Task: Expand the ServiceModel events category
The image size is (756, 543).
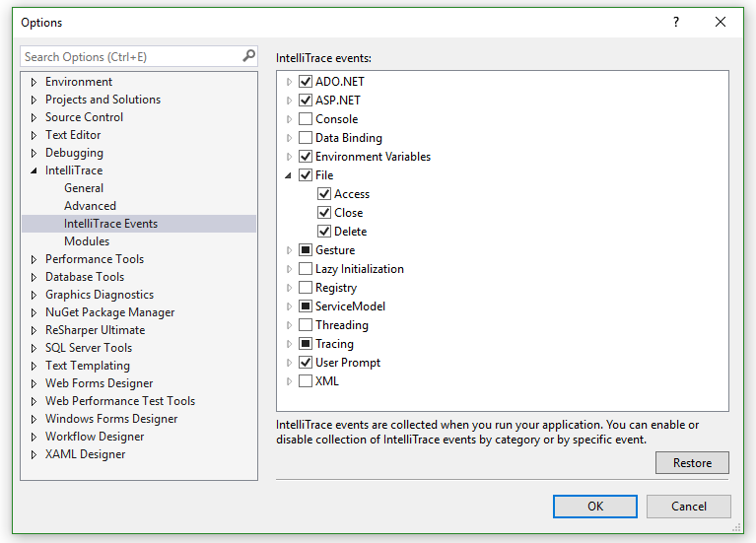Action: [x=289, y=306]
